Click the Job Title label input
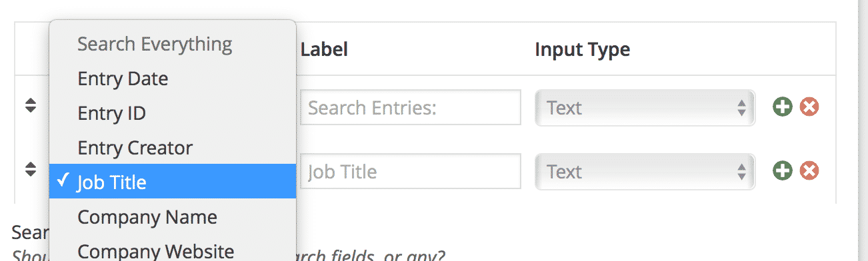The width and height of the screenshot is (868, 261). click(x=410, y=171)
